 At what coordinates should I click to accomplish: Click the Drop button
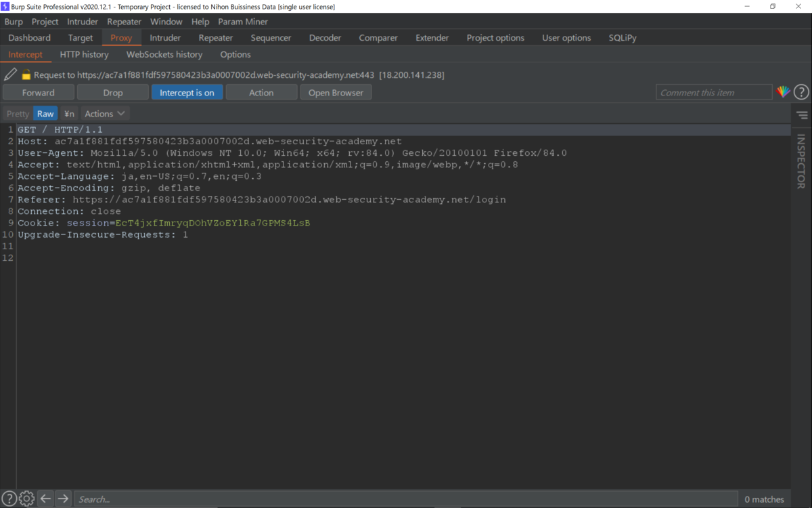coord(113,93)
